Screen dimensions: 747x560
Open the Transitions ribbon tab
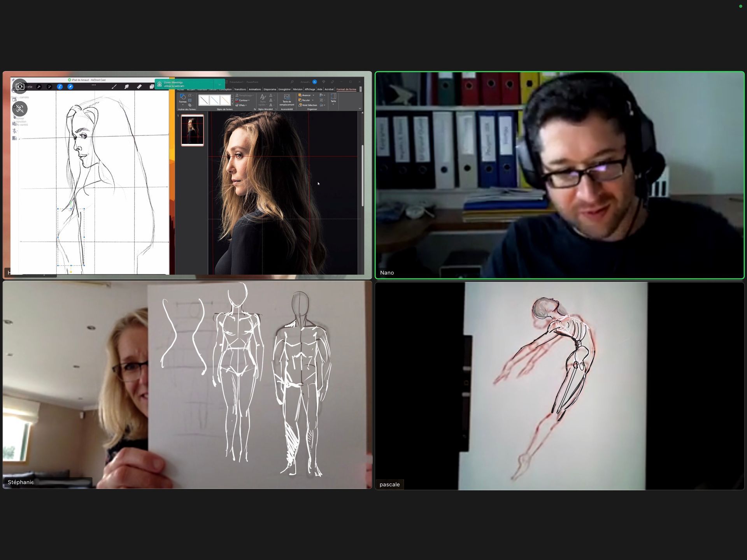click(x=240, y=90)
